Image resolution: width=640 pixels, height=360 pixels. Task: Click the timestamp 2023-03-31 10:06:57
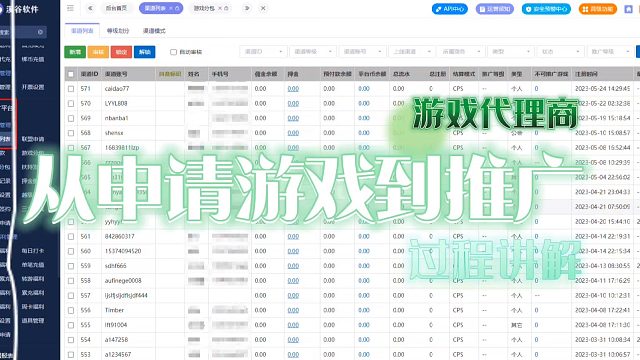click(x=602, y=355)
